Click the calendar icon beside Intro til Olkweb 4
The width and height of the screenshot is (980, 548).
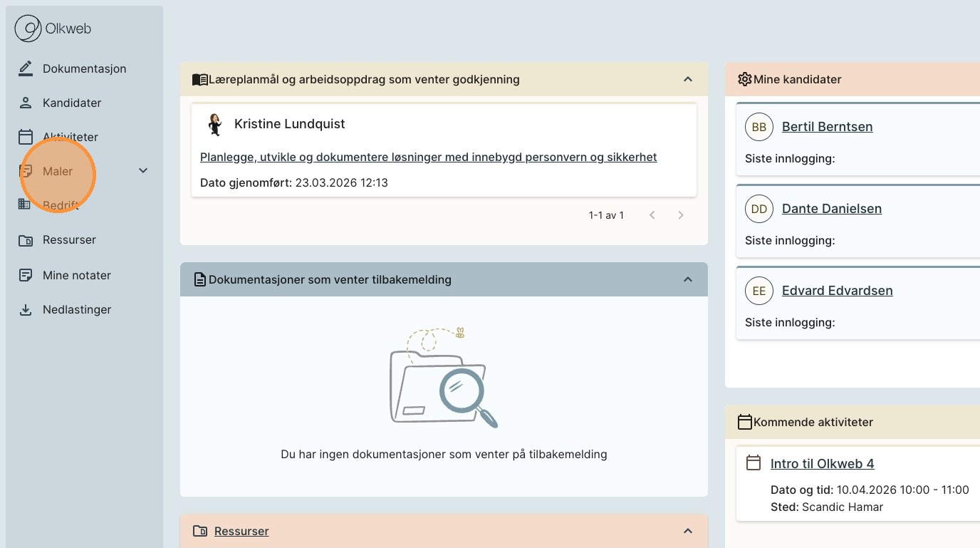tap(753, 463)
